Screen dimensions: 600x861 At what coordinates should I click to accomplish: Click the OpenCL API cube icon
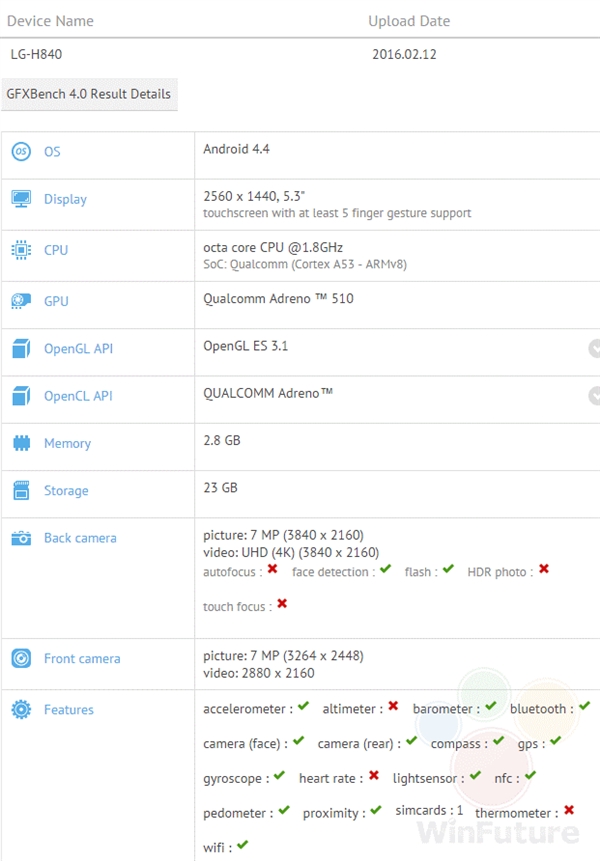(x=21, y=396)
